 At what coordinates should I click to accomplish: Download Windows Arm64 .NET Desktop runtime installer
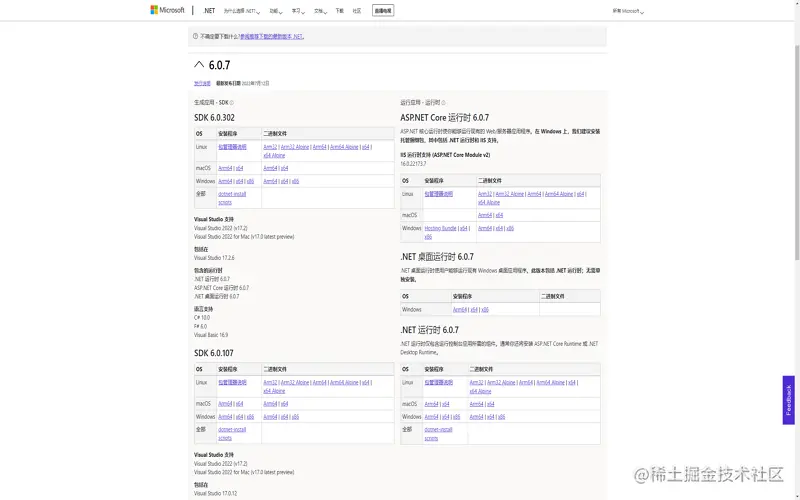pos(460,309)
